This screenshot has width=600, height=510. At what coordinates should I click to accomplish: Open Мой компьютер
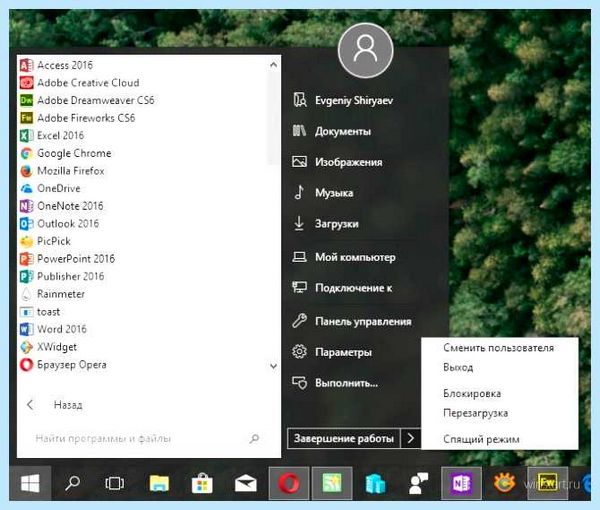(x=344, y=257)
